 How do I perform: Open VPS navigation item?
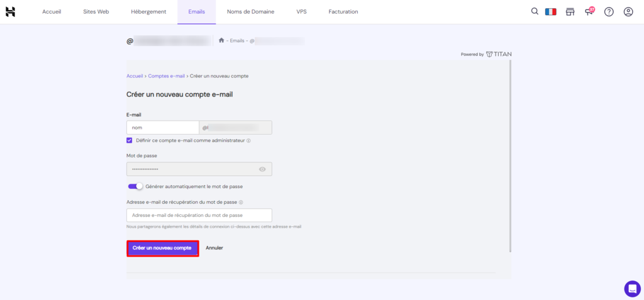click(x=301, y=12)
